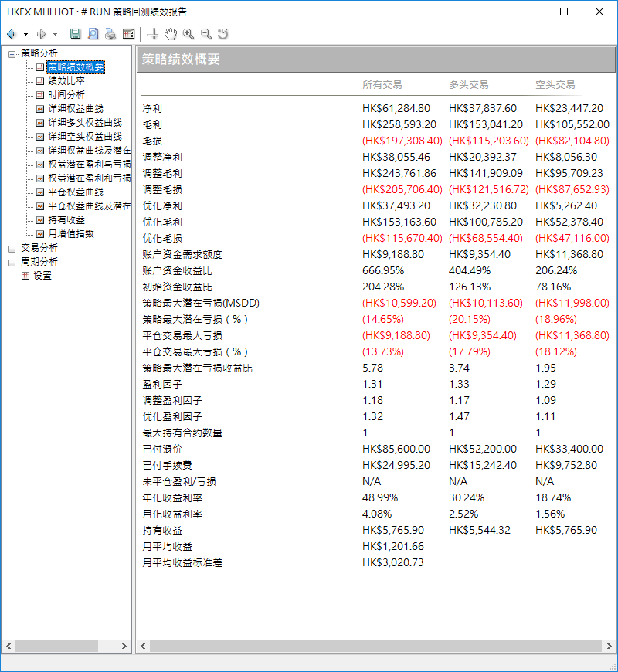Click the HK$1,201.66 月平均收益 value
The image size is (618, 672).
[x=393, y=546]
